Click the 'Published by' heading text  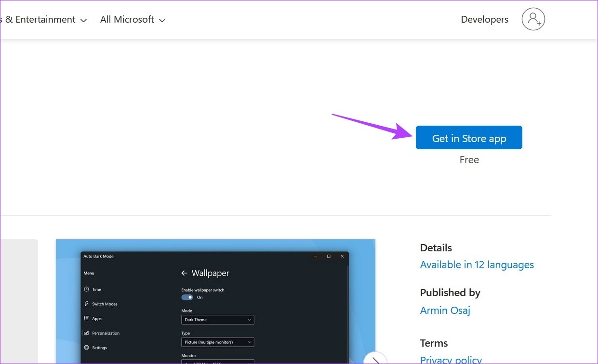[x=450, y=293]
